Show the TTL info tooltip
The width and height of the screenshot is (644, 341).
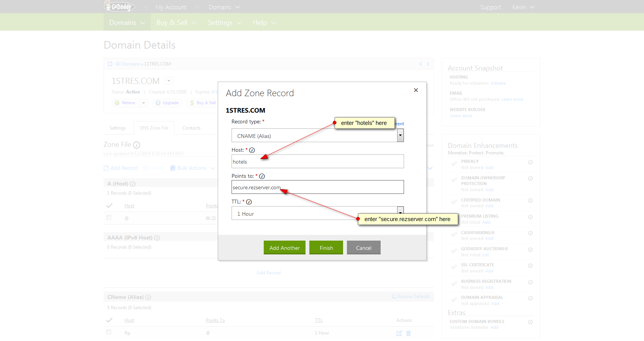[x=249, y=202]
